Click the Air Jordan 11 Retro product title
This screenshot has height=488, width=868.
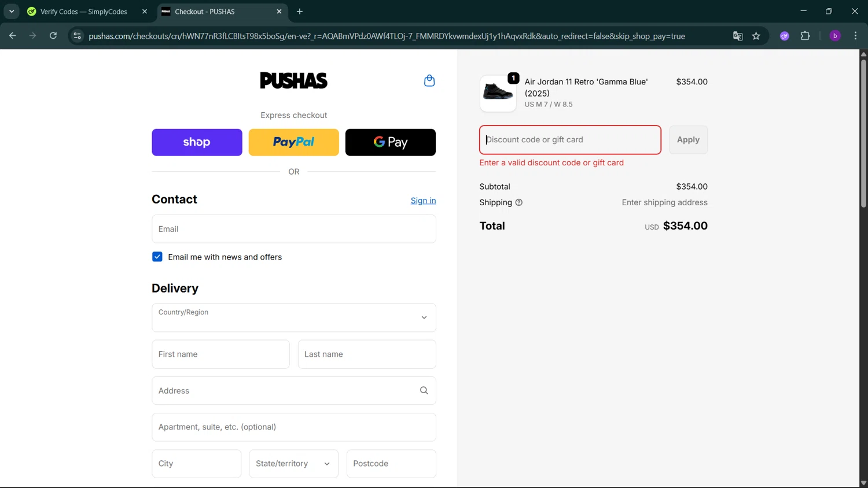586,87
